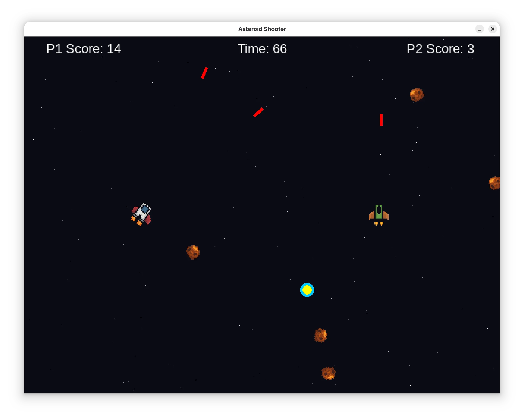Screen dimensions: 524x420
Task: Click the lowest asteroid near the bottom
Action: tap(329, 373)
